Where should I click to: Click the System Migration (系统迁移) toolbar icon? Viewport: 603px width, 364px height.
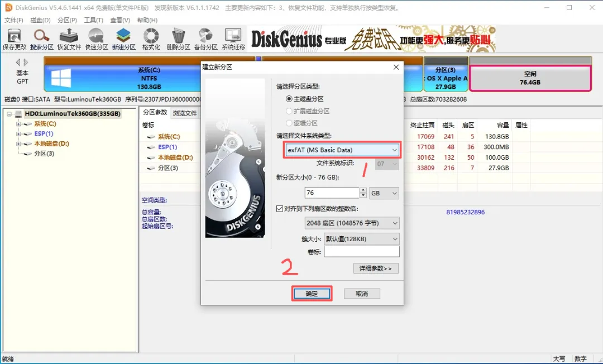tap(233, 39)
